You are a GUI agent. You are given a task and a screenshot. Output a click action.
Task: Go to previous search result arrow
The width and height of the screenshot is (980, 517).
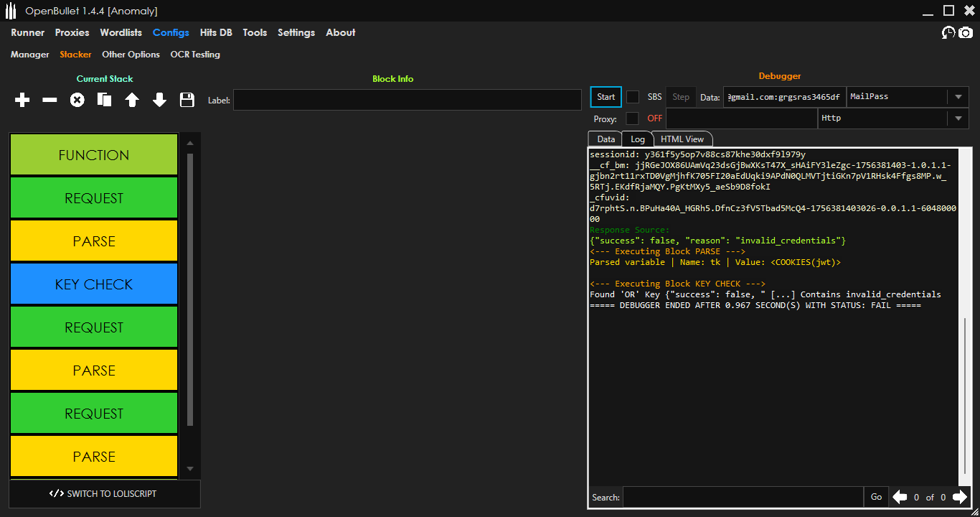[900, 497]
